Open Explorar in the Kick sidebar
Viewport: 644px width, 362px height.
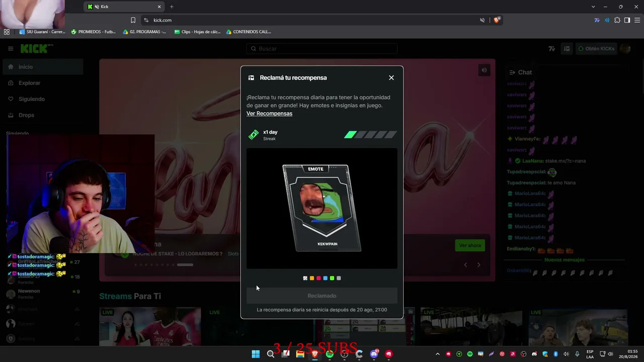click(x=43, y=83)
